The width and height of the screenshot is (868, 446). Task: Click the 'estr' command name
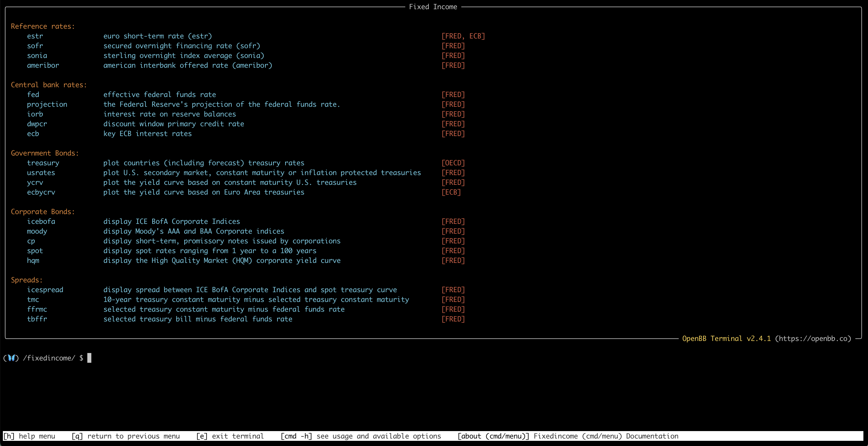tap(35, 36)
